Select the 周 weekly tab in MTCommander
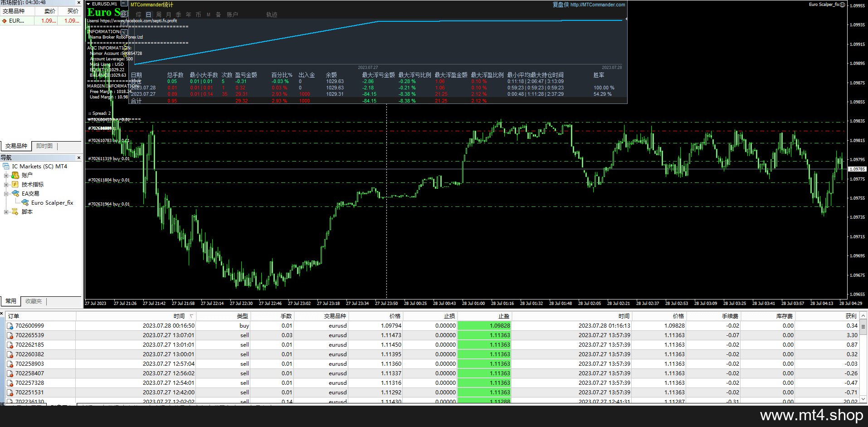 point(159,15)
